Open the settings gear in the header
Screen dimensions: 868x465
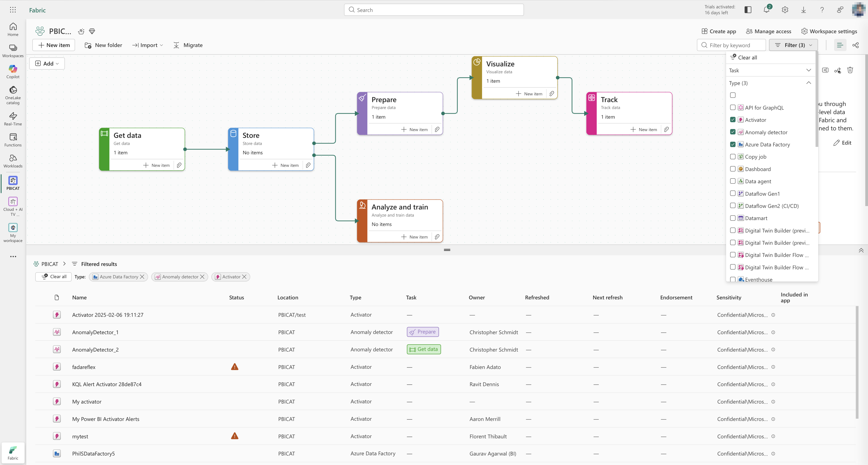[x=785, y=10]
